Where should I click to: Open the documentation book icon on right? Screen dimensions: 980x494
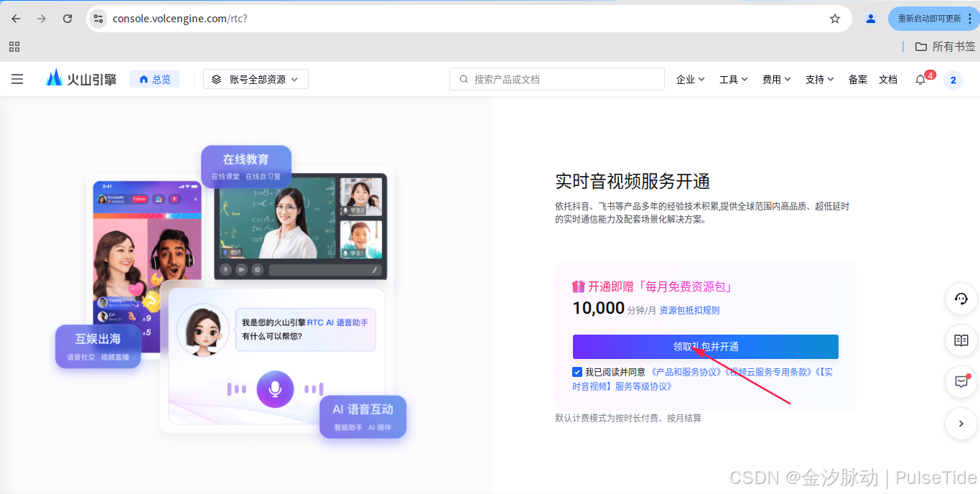(961, 340)
